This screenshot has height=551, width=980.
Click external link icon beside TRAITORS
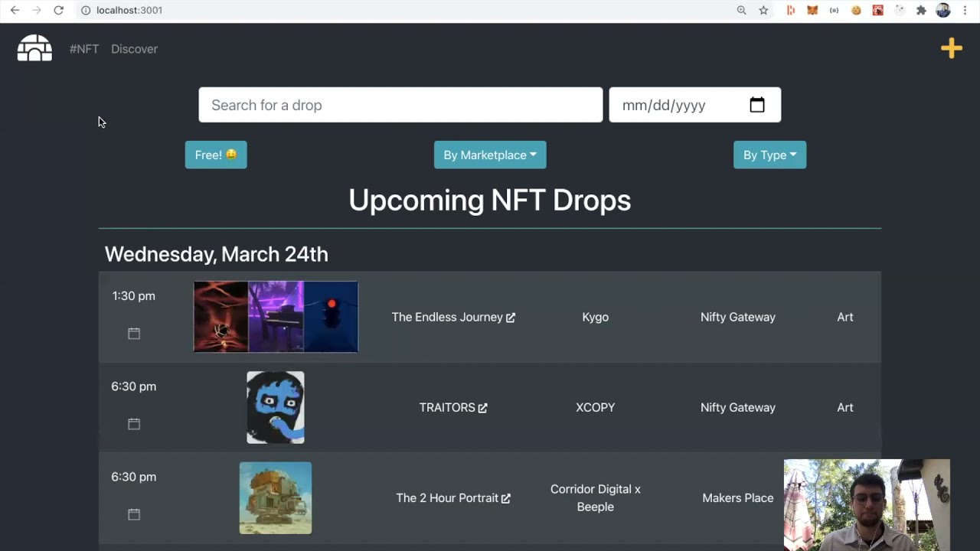tap(482, 408)
